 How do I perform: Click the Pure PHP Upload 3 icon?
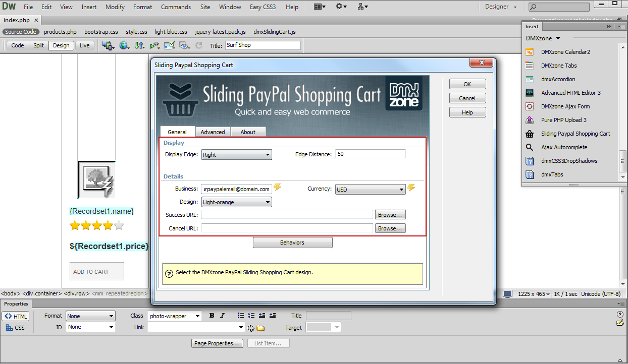[530, 120]
